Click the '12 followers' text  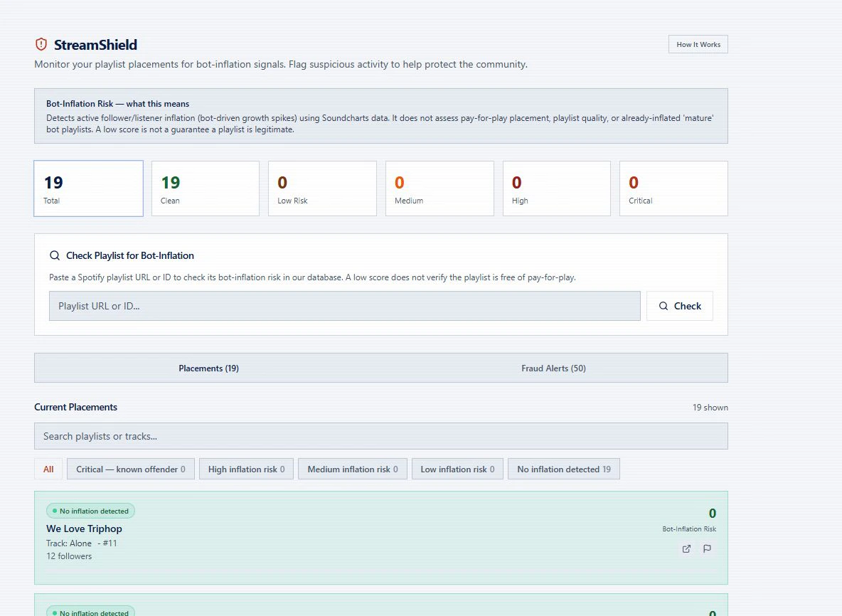(x=69, y=556)
